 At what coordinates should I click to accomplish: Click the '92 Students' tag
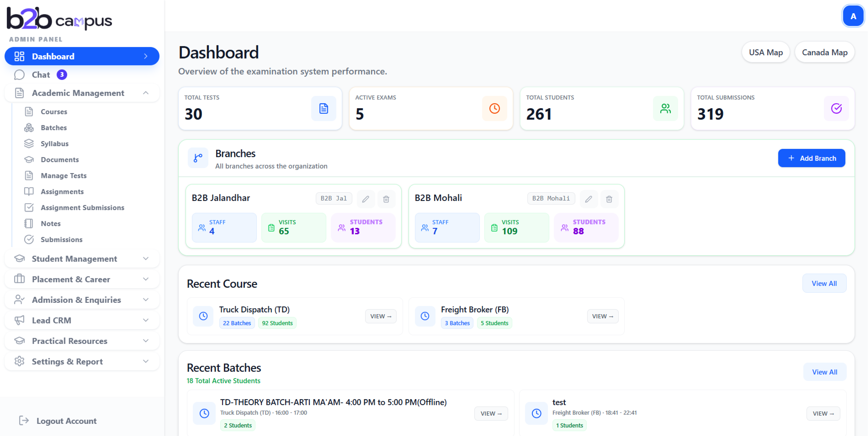tap(277, 323)
